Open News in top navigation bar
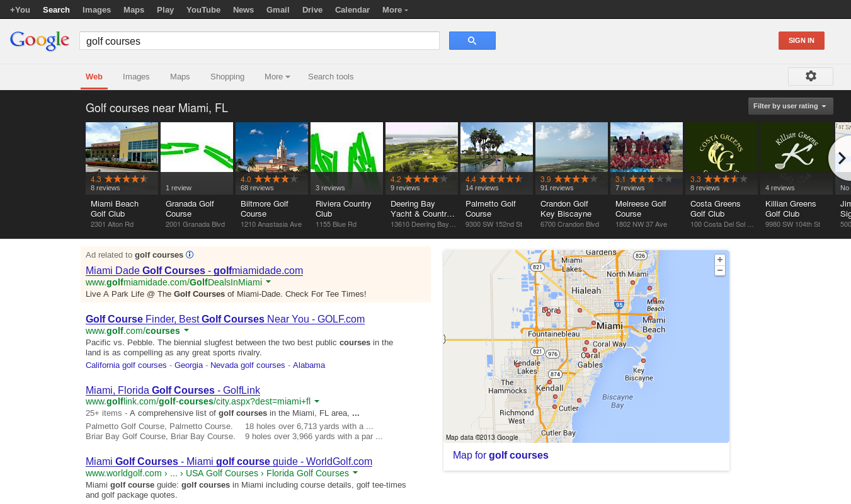 [243, 9]
